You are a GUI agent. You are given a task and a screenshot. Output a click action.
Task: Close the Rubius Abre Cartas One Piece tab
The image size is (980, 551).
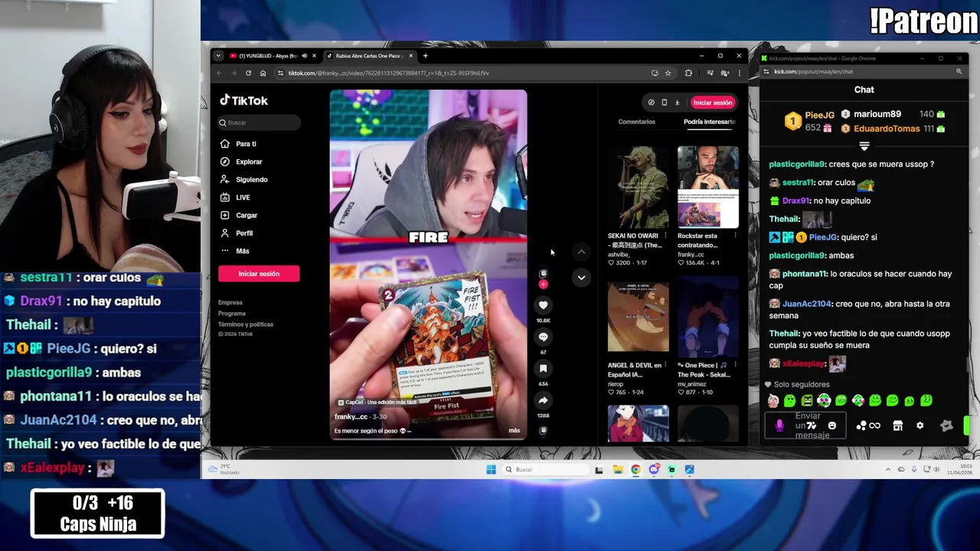(410, 56)
